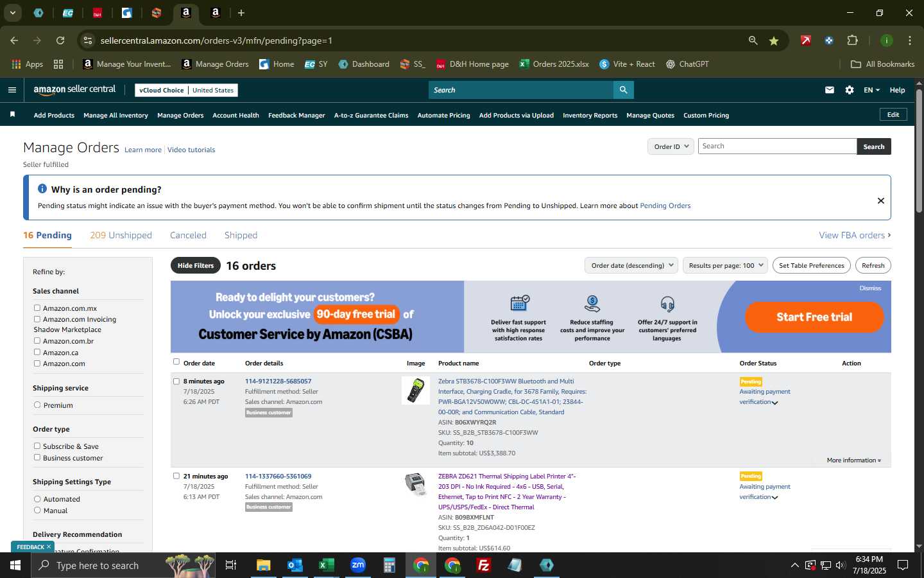
Task: Open Feedback Manager in the nav bar
Action: (296, 116)
